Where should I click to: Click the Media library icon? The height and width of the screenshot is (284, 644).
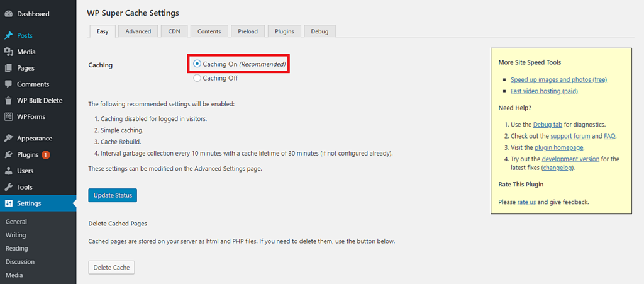pos(8,52)
